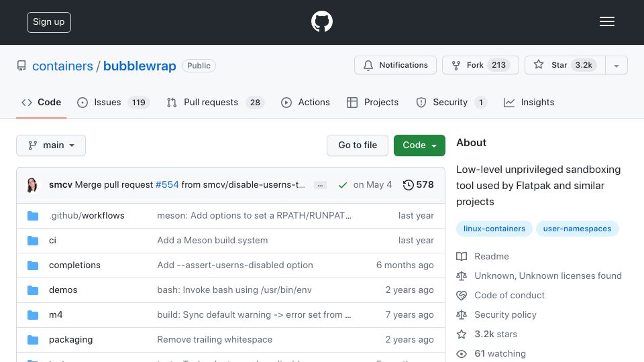644x362 pixels.
Task: Open the main branch dropdown
Action: (51, 145)
